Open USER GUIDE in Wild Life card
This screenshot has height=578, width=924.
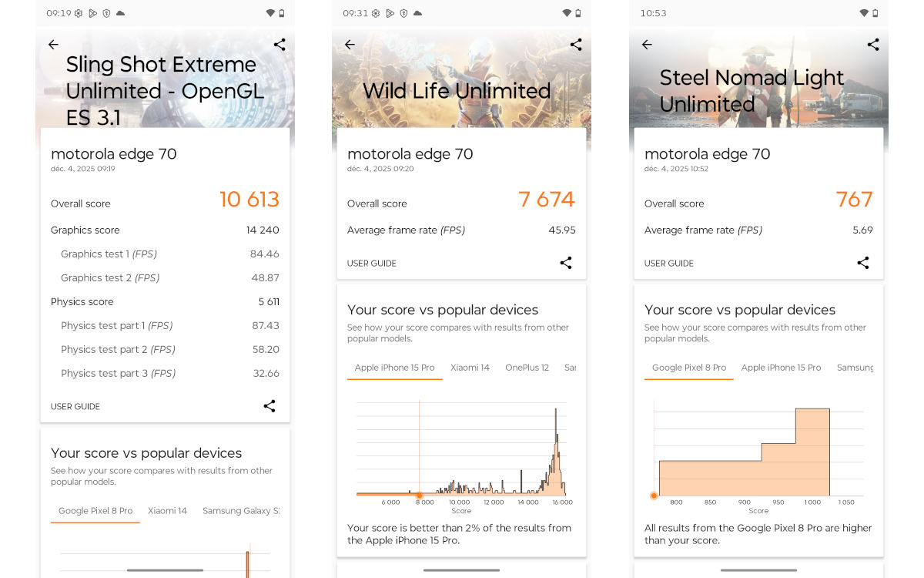click(x=372, y=264)
